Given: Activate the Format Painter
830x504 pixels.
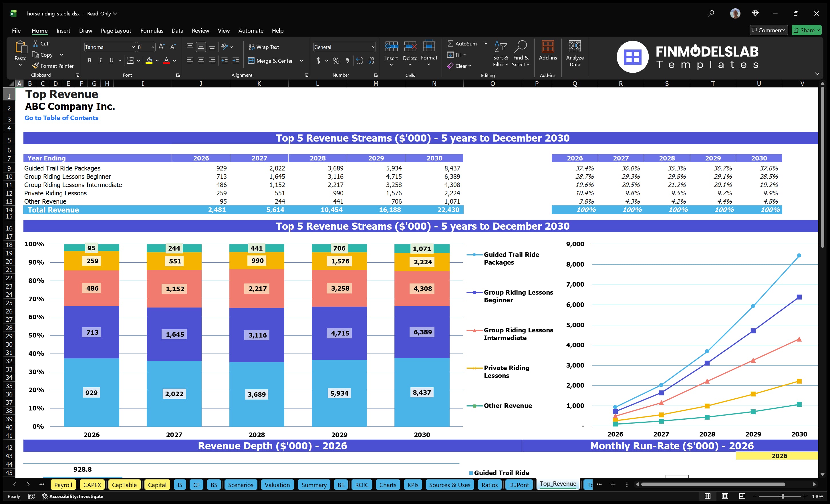Looking at the screenshot, I should point(53,66).
